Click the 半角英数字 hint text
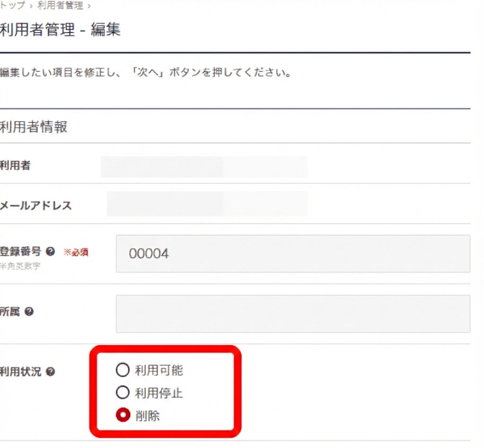The height and width of the screenshot is (448, 484). click(20, 266)
